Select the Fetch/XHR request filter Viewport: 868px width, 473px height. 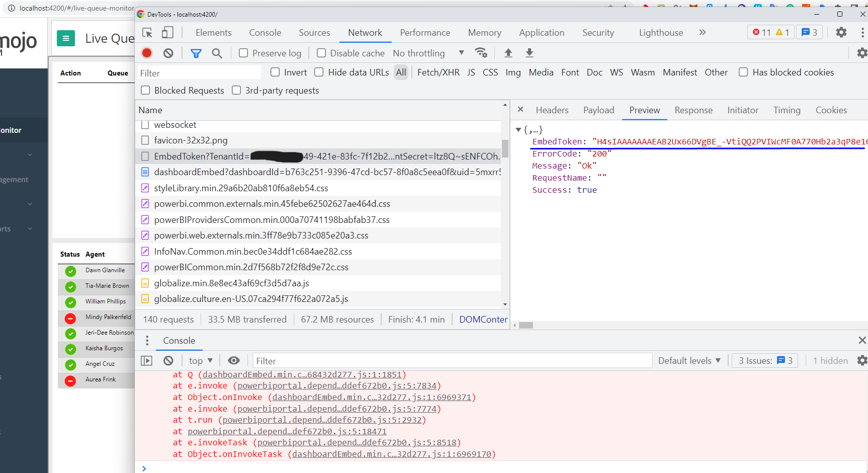coord(438,72)
